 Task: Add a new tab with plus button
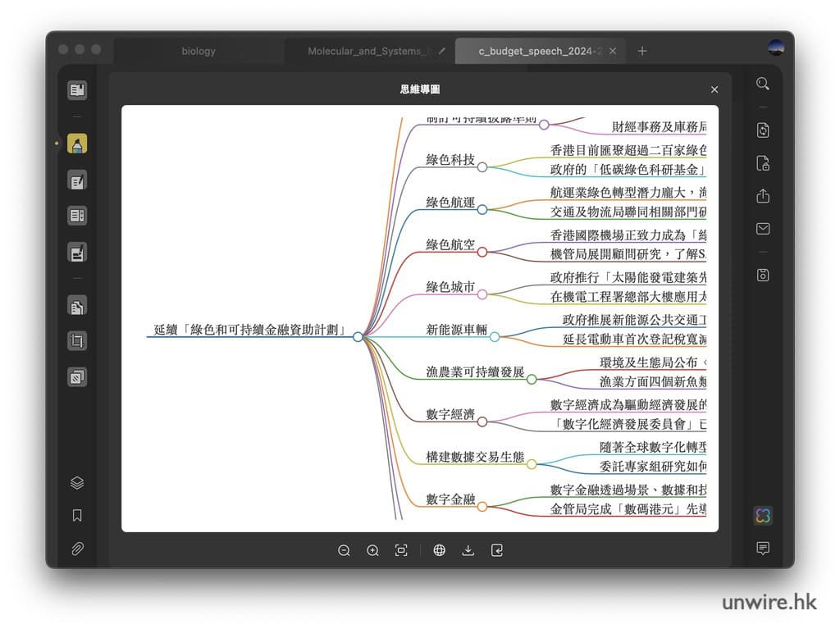(642, 51)
